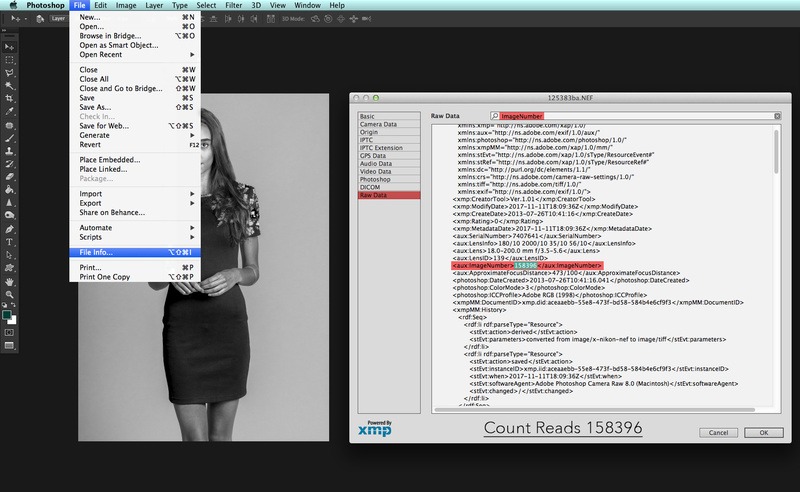800x492 pixels.
Task: Select the Zoom tool
Action: coord(8,294)
